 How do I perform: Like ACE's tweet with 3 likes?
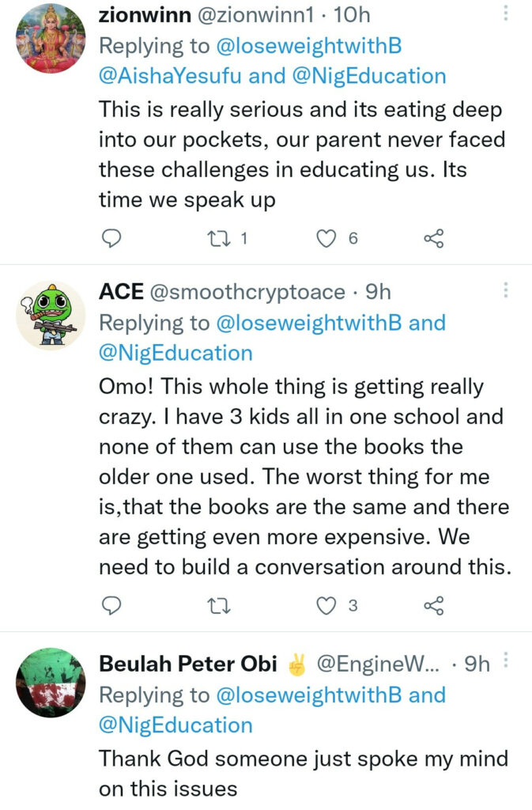tap(326, 606)
